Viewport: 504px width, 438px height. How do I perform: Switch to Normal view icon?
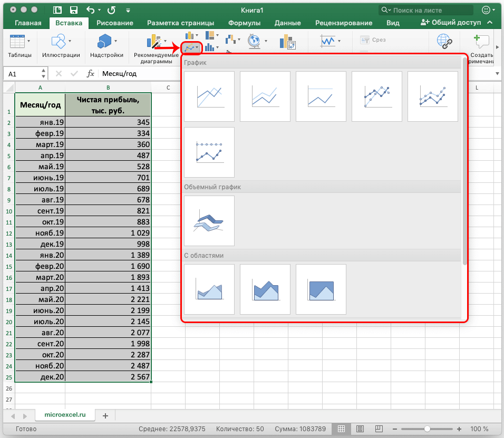click(x=341, y=429)
